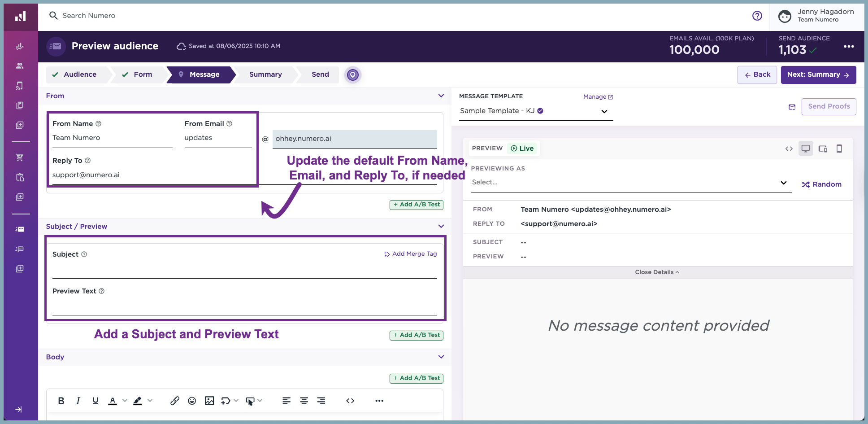
Task: Toggle Underline formatting in body editor
Action: click(95, 401)
